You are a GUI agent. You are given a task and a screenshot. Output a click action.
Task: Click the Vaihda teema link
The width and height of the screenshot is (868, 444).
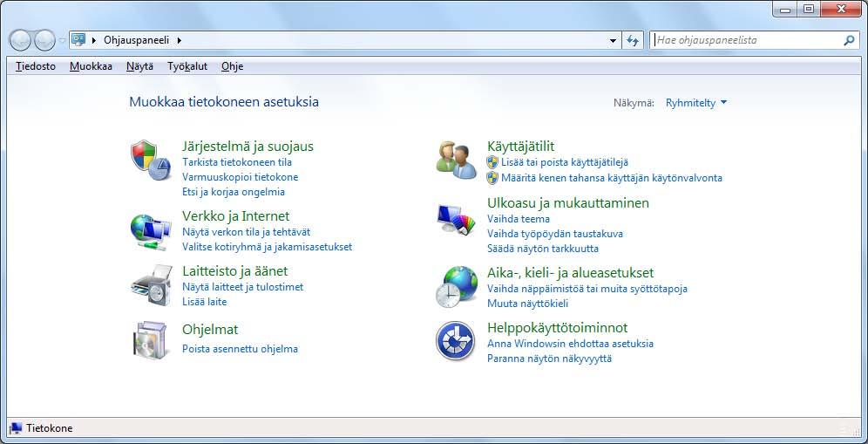click(x=519, y=218)
